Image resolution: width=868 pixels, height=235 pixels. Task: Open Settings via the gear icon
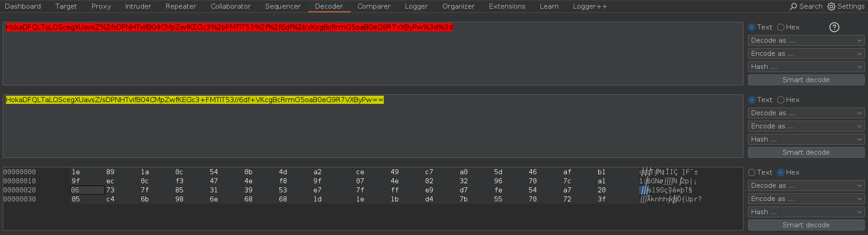coord(831,6)
